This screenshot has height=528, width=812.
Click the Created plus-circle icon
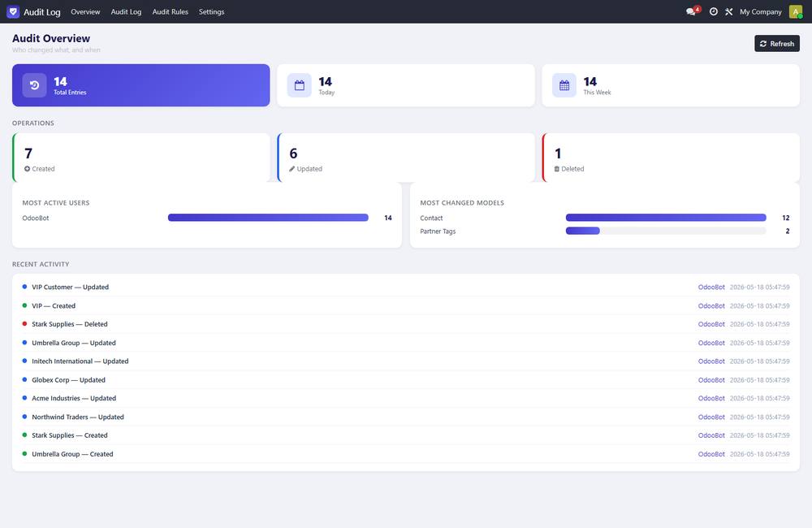(27, 169)
